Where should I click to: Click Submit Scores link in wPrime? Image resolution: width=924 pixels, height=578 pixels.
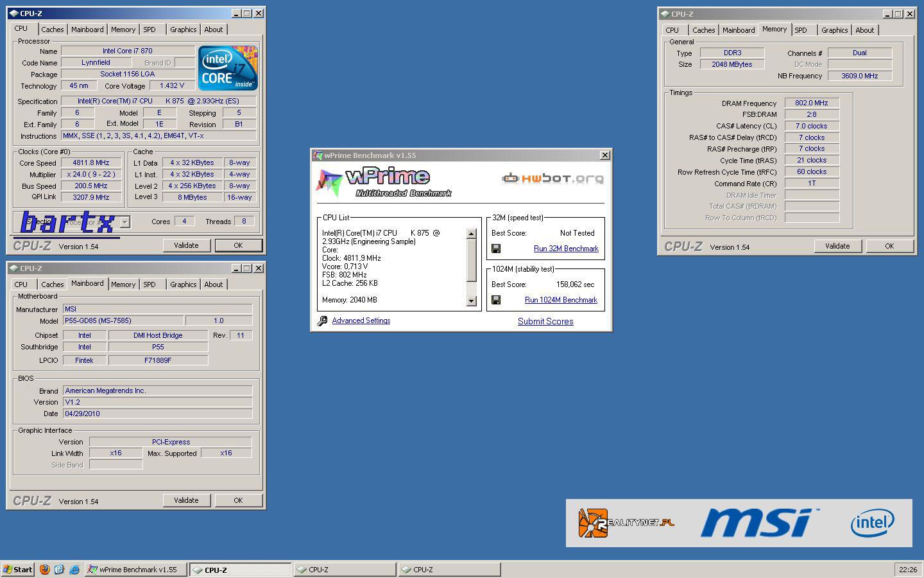click(545, 321)
